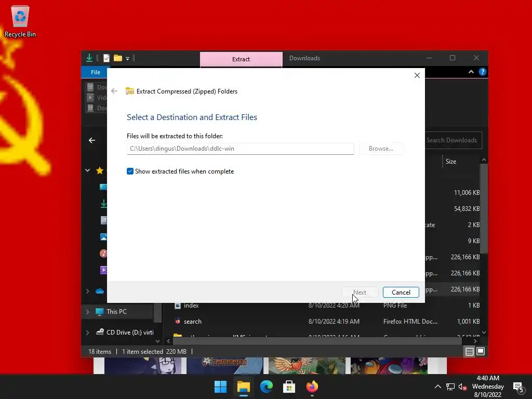Click the navigation pane scrollbar thumb
Screen dimensions: 532x399
(157, 312)
